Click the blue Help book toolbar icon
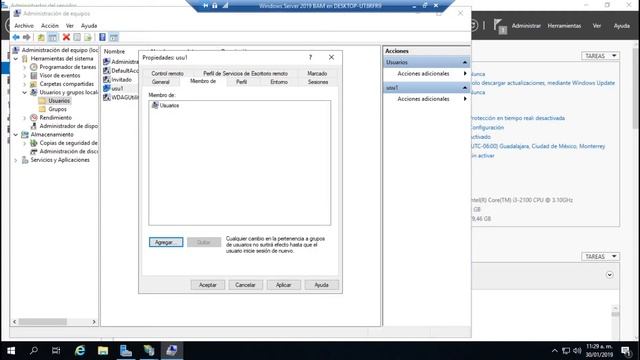This screenshot has height=360, width=640. [x=102, y=38]
